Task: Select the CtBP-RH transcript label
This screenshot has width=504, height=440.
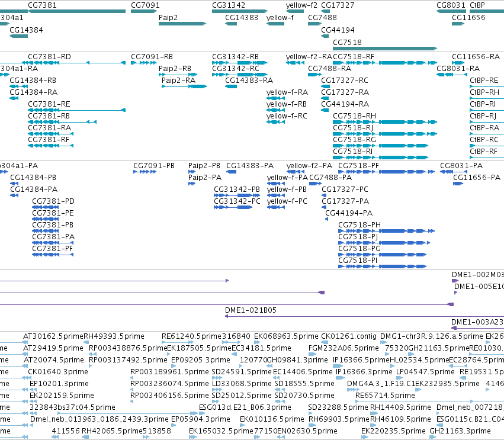Action: pyautogui.click(x=484, y=92)
